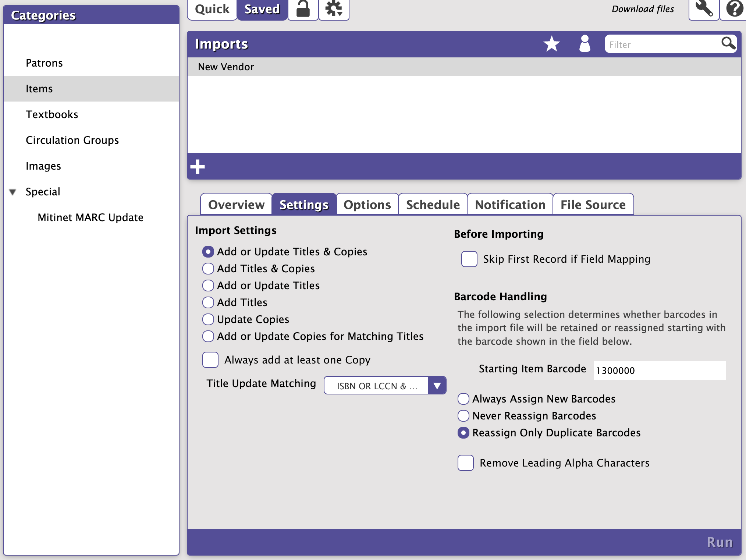Viewport: 746px width, 560px height.
Task: Click the person icon in Imports header
Action: (585, 44)
